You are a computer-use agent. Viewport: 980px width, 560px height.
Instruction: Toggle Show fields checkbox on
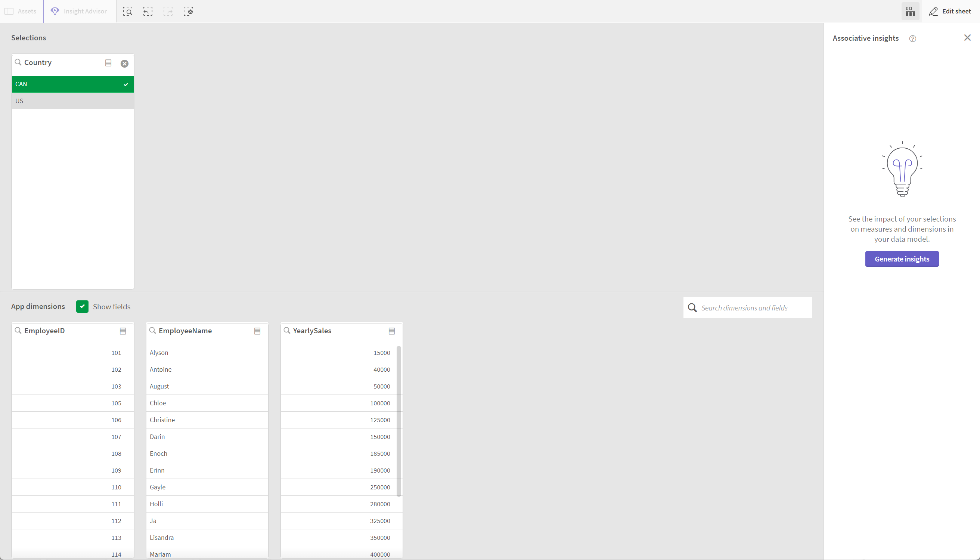click(x=82, y=306)
